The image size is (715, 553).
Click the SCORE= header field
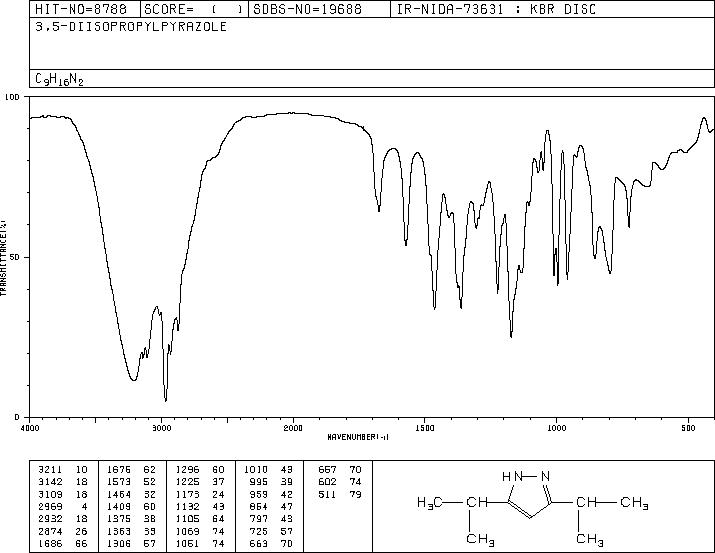(194, 9)
